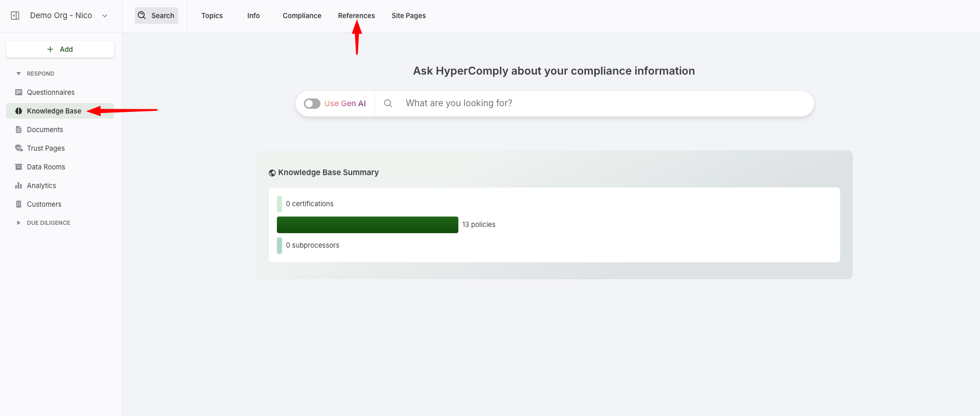This screenshot has height=416, width=980.
Task: Open Documents in the sidebar
Action: coord(60,130)
